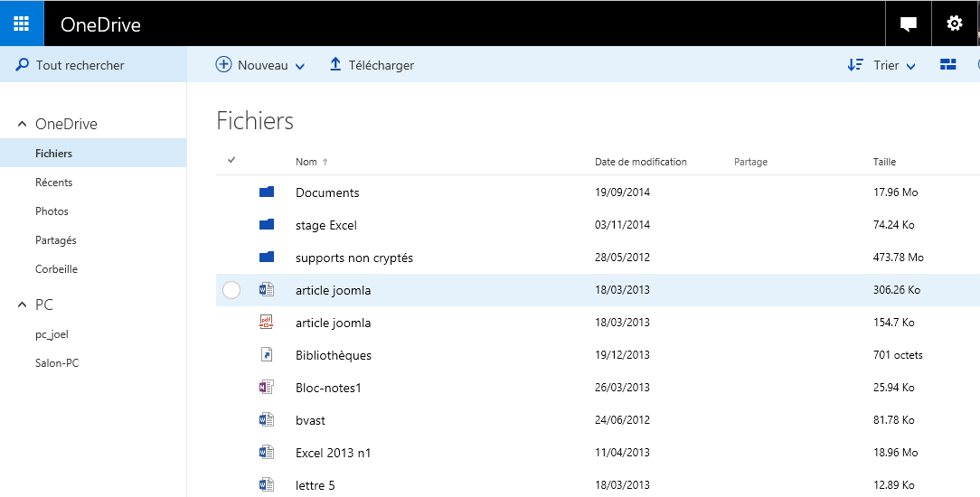Click PDF icon of article joomla 154.7 Ko

[x=267, y=323]
